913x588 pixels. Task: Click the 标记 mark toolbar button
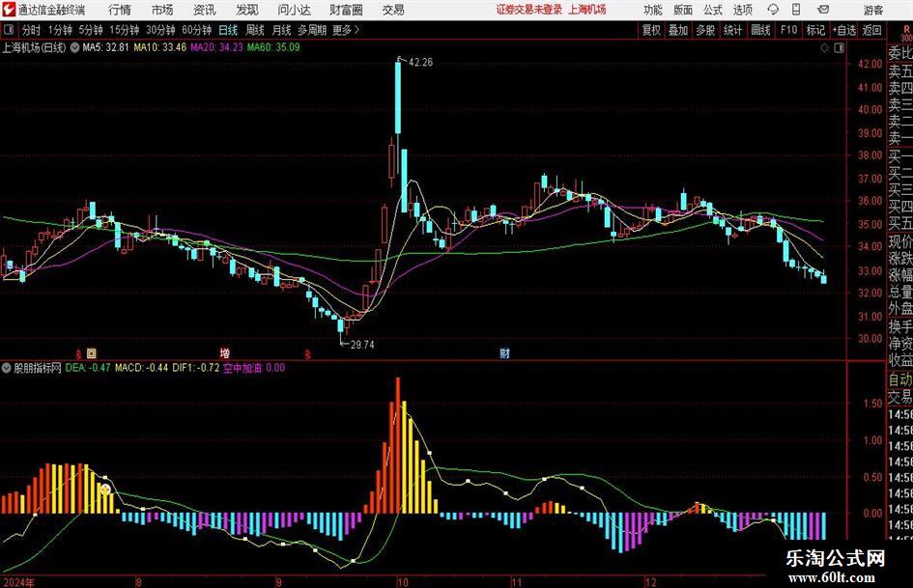click(815, 30)
